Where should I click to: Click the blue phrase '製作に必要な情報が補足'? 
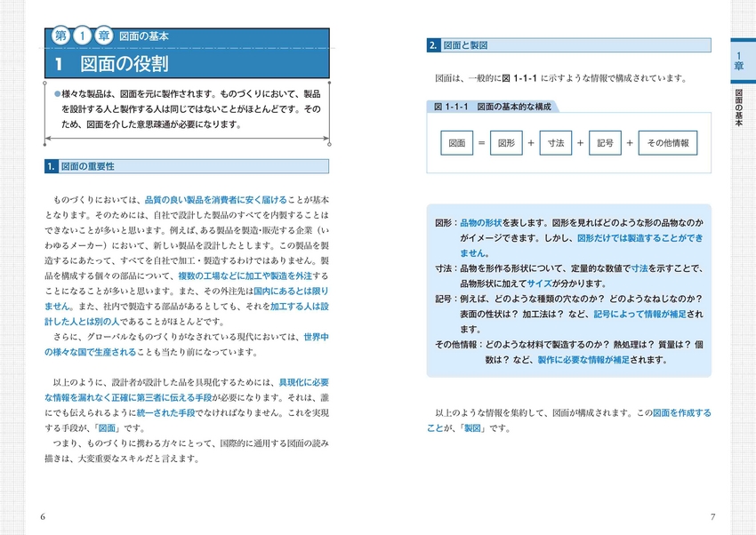[x=583, y=360]
